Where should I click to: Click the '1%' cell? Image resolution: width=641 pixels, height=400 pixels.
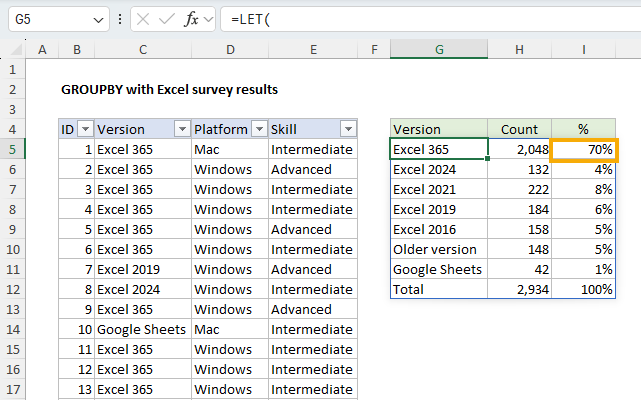(583, 270)
